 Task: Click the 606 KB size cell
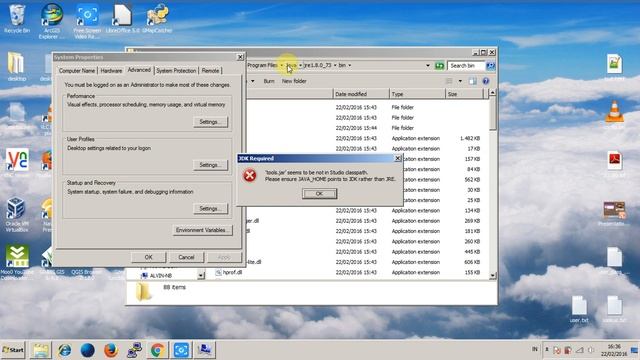(x=472, y=262)
